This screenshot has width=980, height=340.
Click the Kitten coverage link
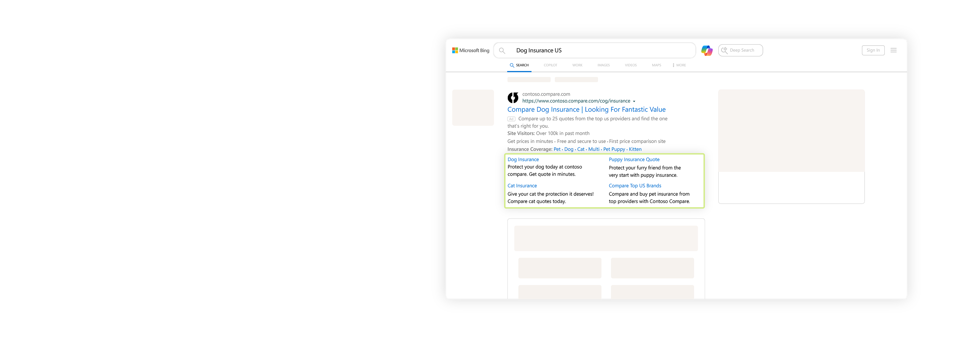pyautogui.click(x=635, y=150)
